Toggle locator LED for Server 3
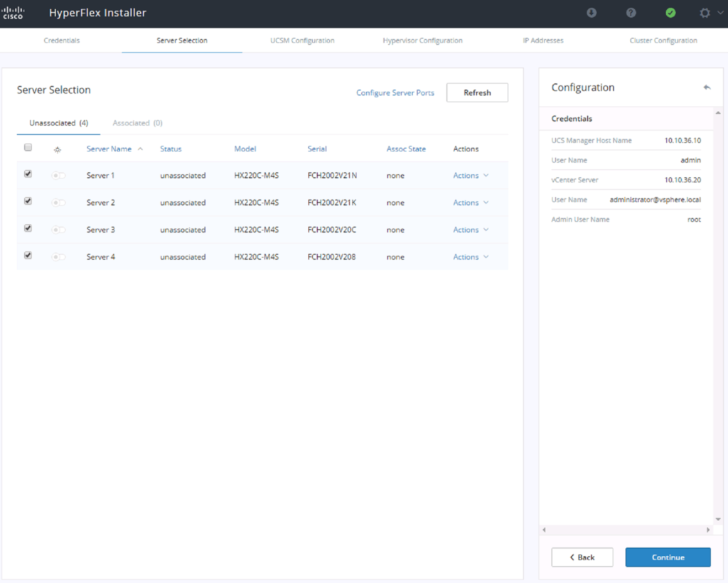The width and height of the screenshot is (728, 583). (58, 230)
